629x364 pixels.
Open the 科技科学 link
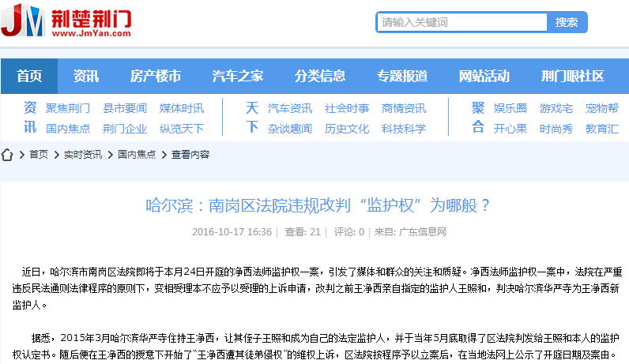[x=404, y=129]
